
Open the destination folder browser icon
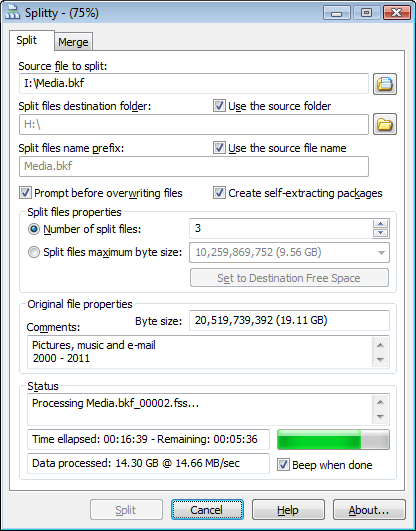(385, 124)
